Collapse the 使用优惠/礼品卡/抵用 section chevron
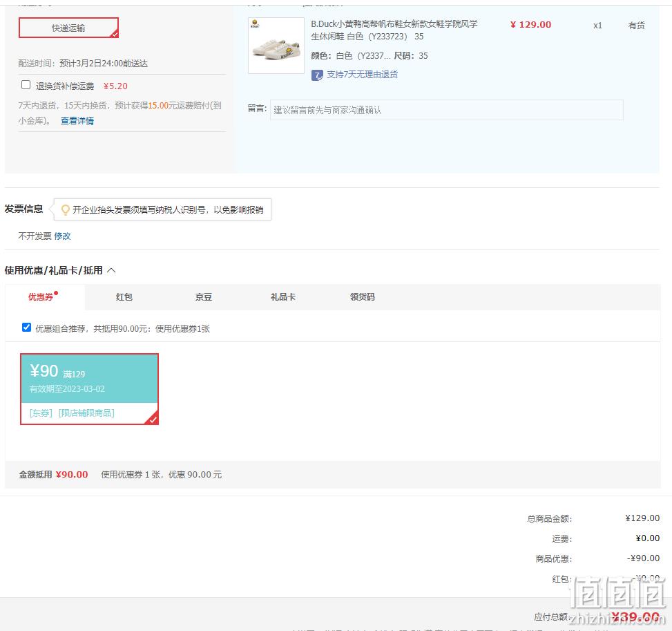 (x=111, y=270)
